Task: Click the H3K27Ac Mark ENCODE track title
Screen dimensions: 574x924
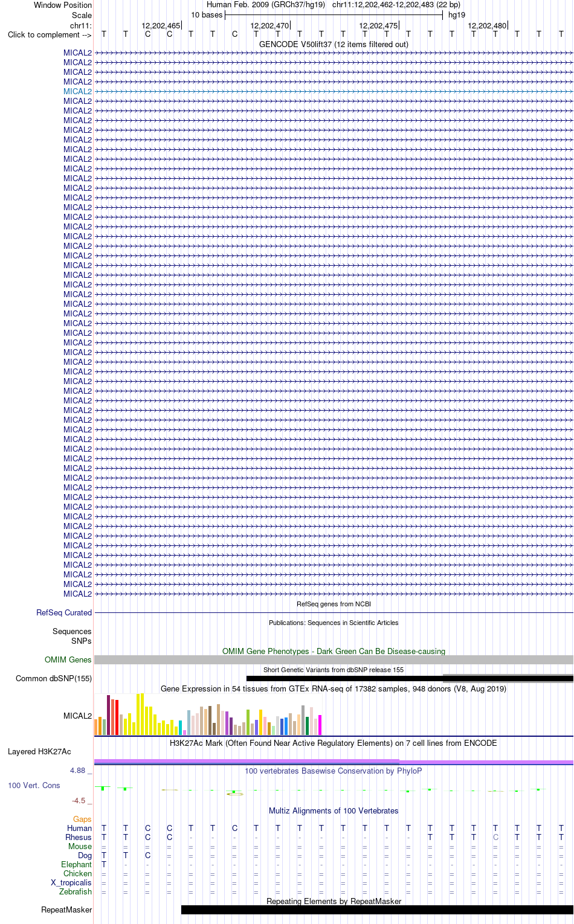Action: 334,743
